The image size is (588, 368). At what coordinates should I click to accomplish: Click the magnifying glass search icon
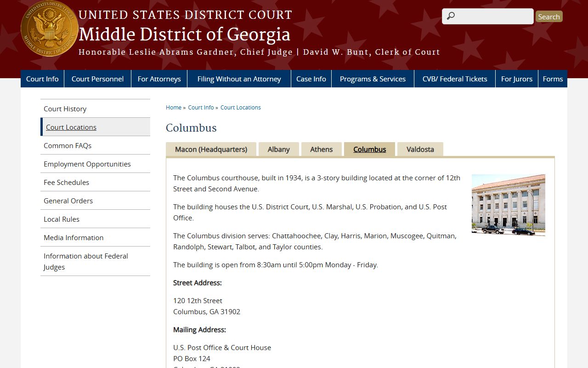click(451, 16)
